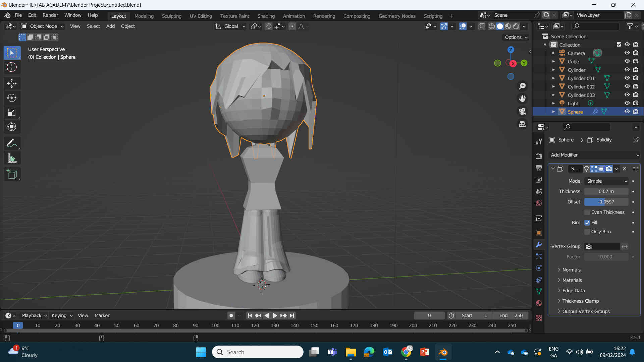
Task: Switch perspective/orthographic grid icon
Action: 522,124
